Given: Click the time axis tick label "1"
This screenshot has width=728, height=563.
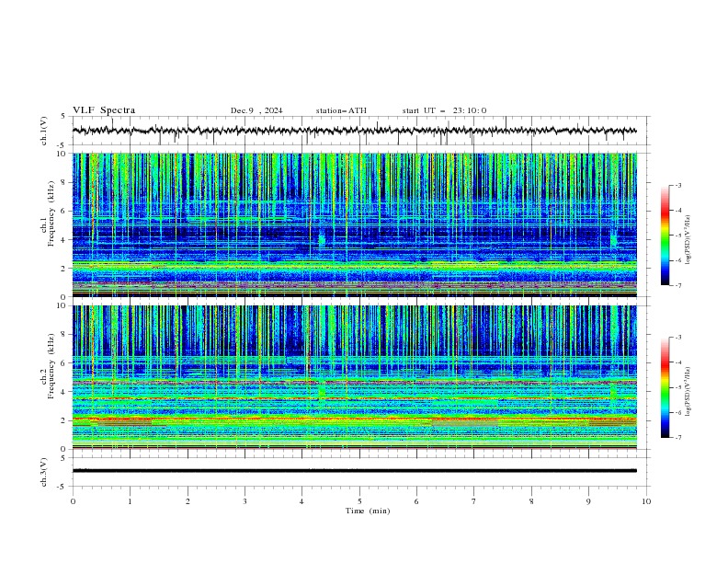Looking at the screenshot, I should click(x=131, y=501).
